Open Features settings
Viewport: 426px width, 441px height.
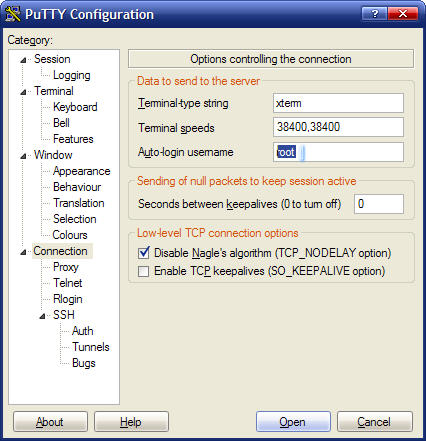pyautogui.click(x=73, y=139)
